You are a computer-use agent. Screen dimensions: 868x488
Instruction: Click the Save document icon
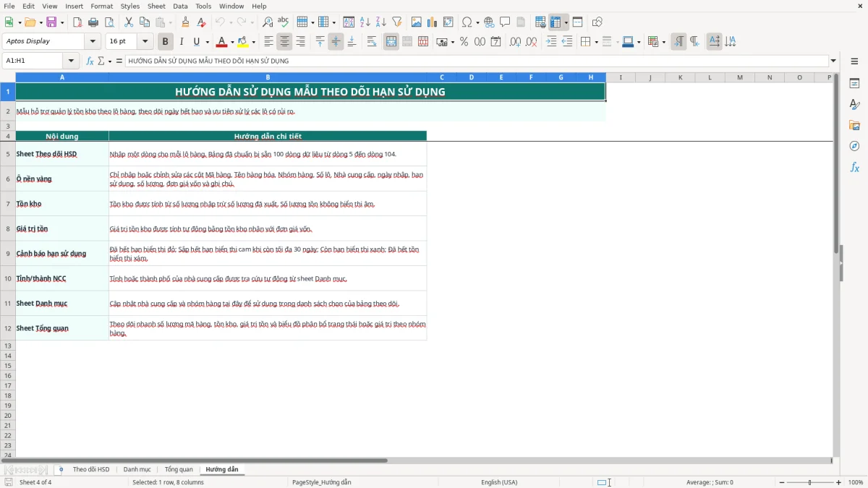51,22
